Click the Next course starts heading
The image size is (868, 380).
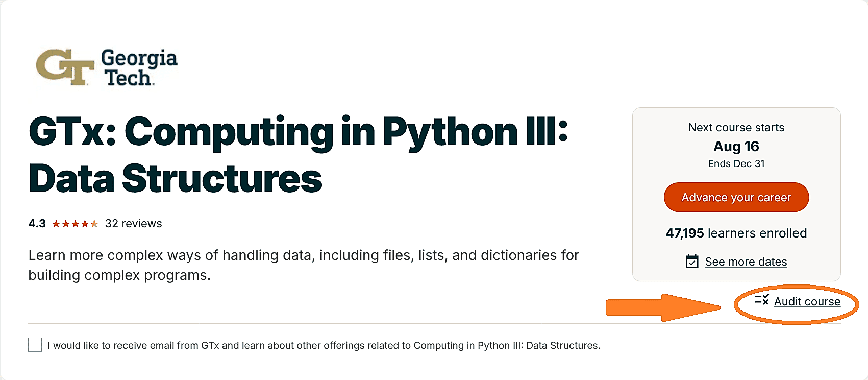[x=736, y=128]
